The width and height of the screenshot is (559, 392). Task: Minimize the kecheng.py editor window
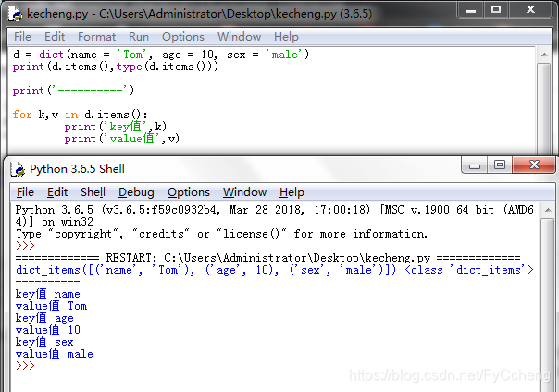pyautogui.click(x=471, y=9)
